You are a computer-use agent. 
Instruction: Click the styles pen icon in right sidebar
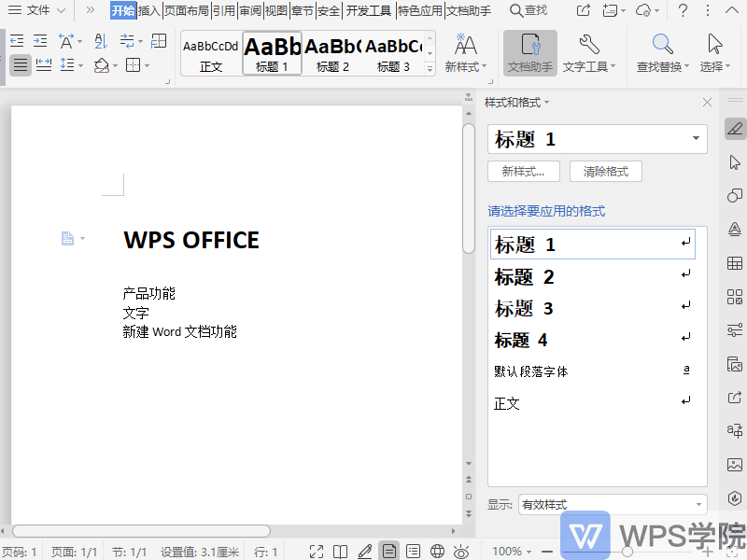[x=735, y=129]
